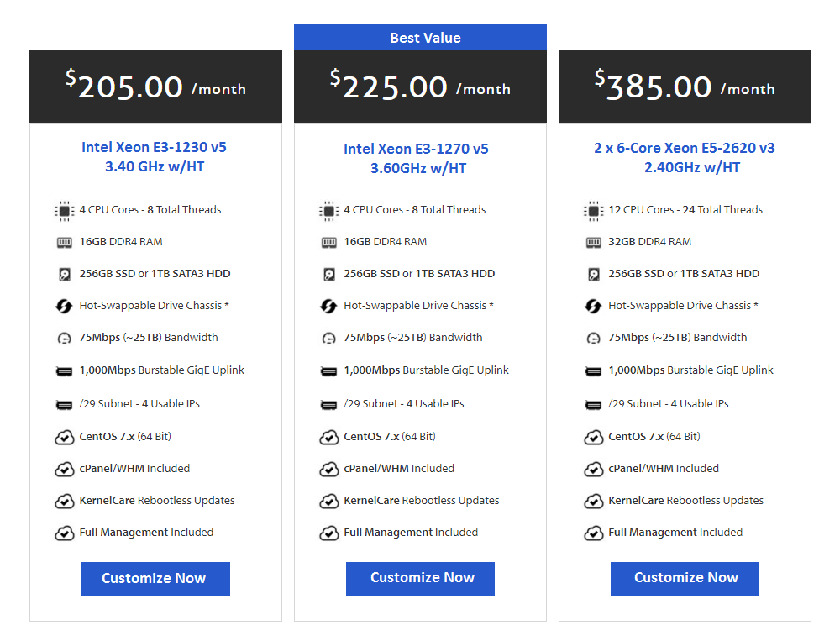This screenshot has width=840, height=641.
Task: Click the hard drive icon in the $225 plan
Action: [x=329, y=274]
